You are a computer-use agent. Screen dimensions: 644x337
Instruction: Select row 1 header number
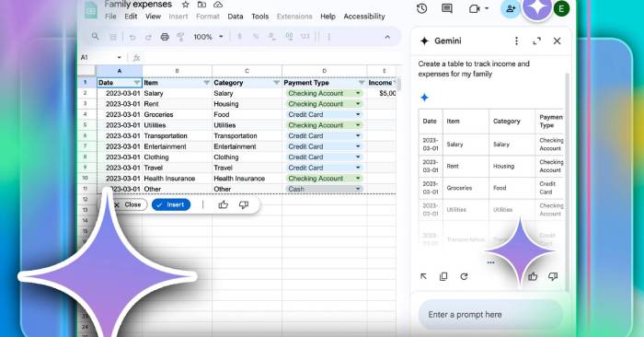[x=86, y=82]
